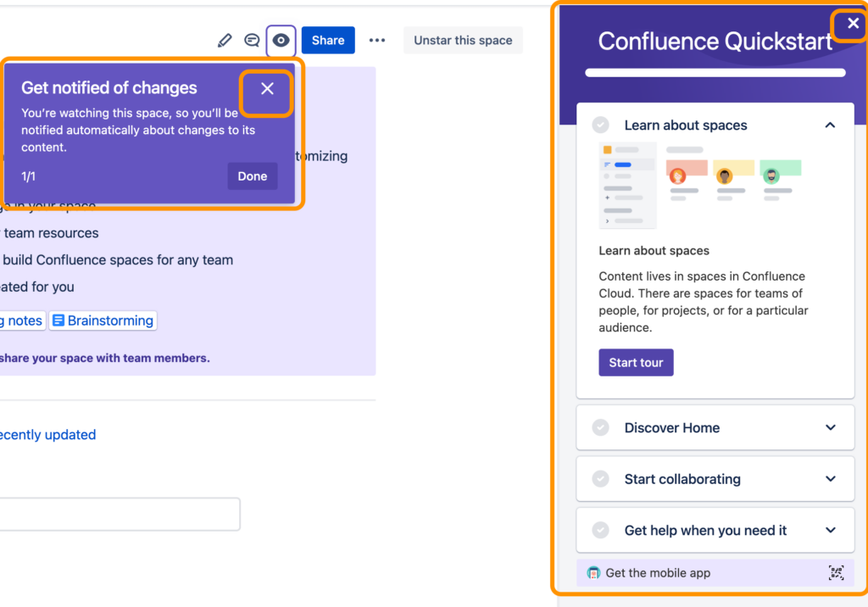The height and width of the screenshot is (607, 868).
Task: Click the 'Content lives in spaces' description
Action: point(704,302)
